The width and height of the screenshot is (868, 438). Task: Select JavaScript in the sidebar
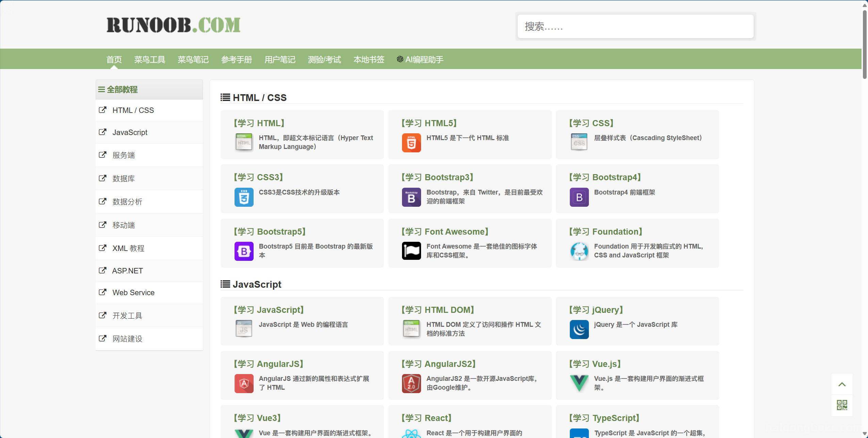coord(149,132)
